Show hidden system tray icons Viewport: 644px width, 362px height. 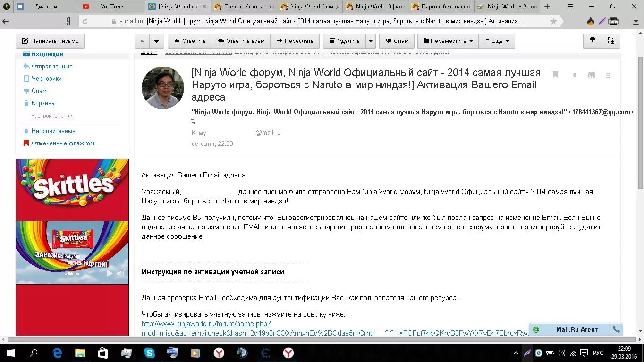coord(516,353)
